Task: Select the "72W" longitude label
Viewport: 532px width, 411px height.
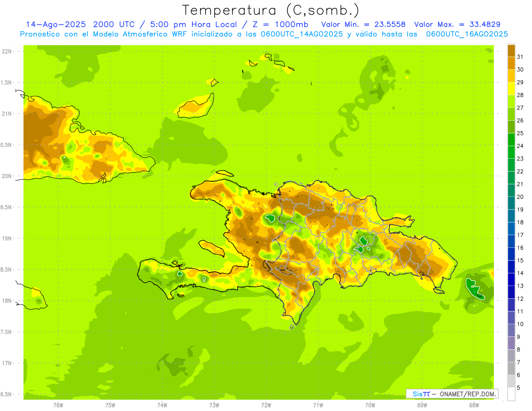Action: click(x=266, y=405)
